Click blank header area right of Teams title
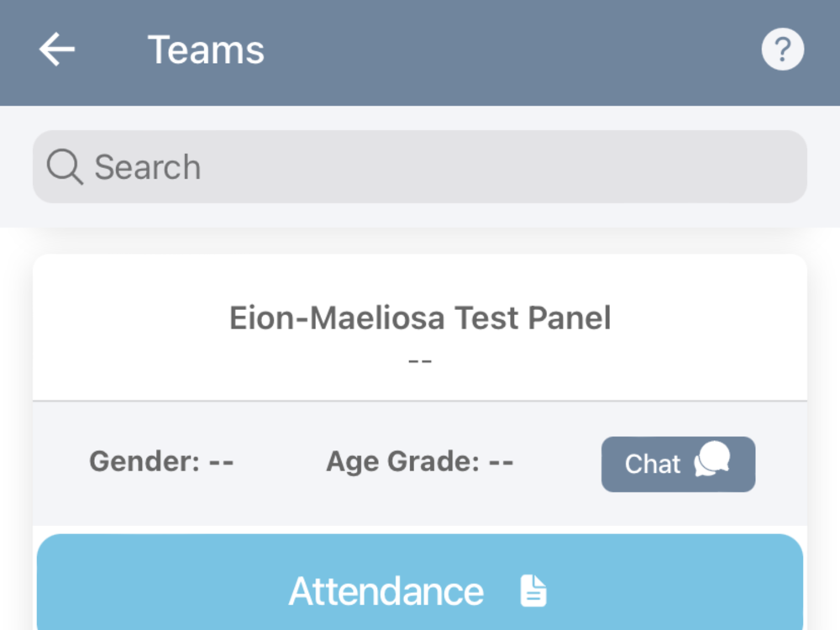Image resolution: width=840 pixels, height=630 pixels. coord(504,50)
